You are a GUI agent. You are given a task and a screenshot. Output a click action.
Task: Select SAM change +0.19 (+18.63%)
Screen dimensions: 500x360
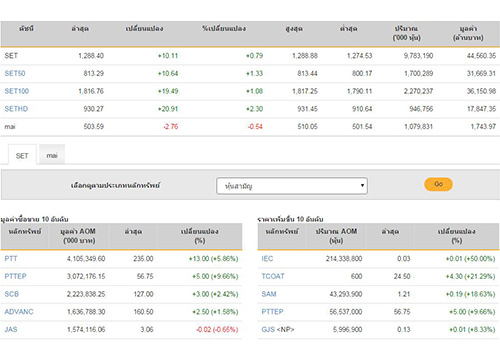click(470, 294)
